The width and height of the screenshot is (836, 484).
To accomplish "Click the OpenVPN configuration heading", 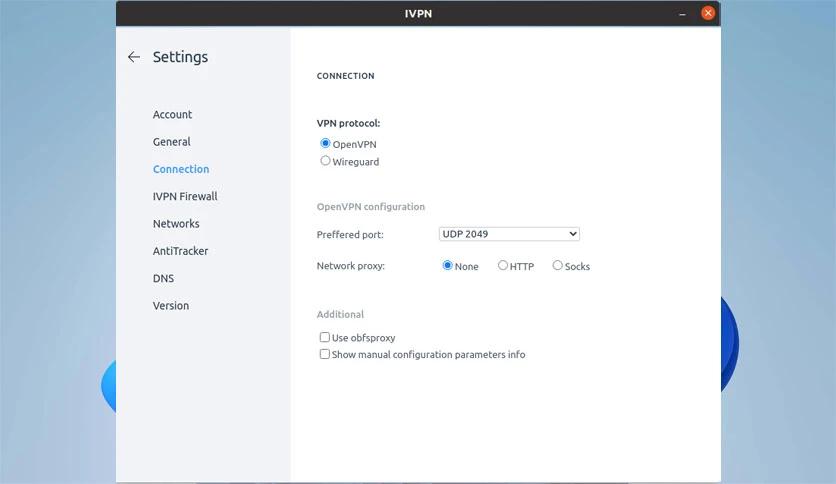I will pos(371,207).
